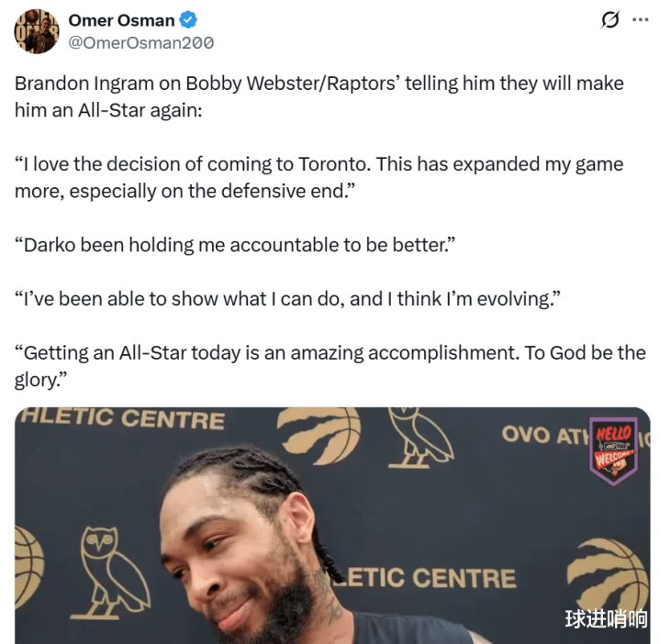Viewport: 660px width, 644px height.
Task: Click the OVO owl logo at top
Action: [420, 438]
